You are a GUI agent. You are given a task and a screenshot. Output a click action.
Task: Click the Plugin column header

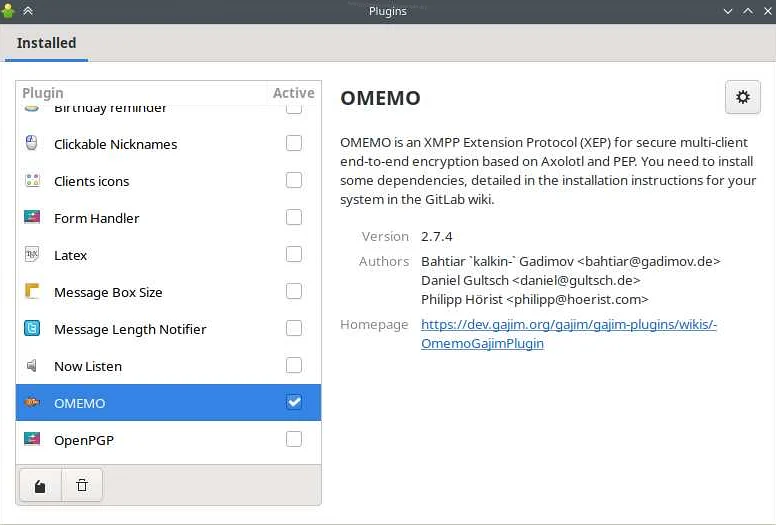coord(42,93)
